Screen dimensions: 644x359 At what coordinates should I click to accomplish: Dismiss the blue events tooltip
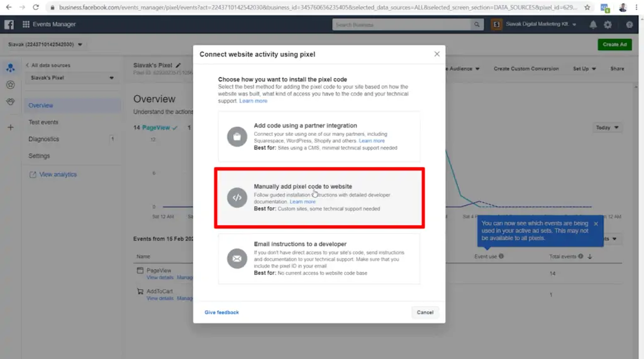[596, 224]
